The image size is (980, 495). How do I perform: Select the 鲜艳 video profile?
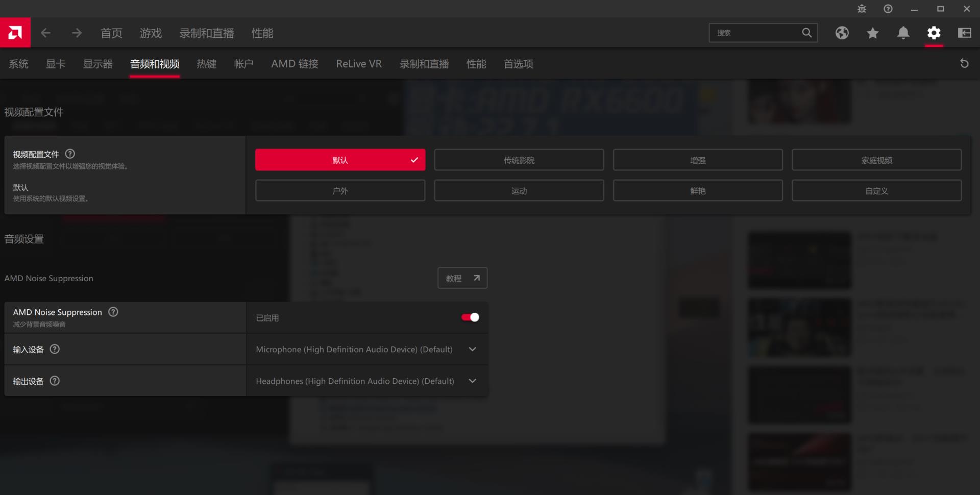pyautogui.click(x=697, y=190)
